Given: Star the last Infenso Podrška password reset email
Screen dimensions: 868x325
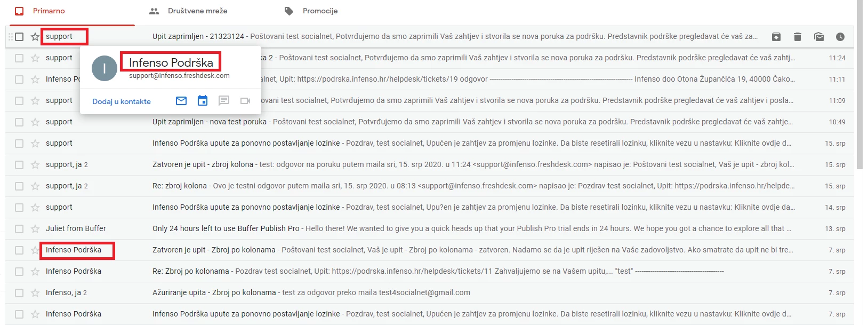Looking at the screenshot, I should (x=35, y=314).
